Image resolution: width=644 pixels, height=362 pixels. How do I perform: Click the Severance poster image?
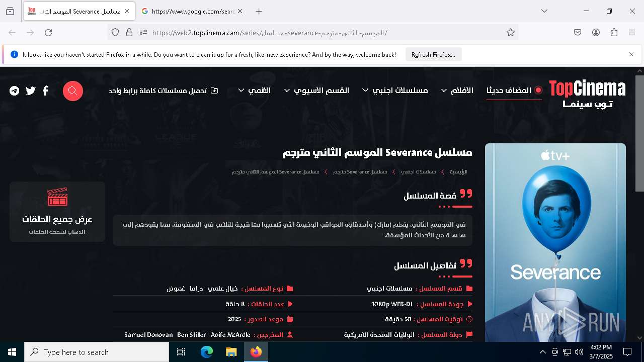(x=555, y=243)
